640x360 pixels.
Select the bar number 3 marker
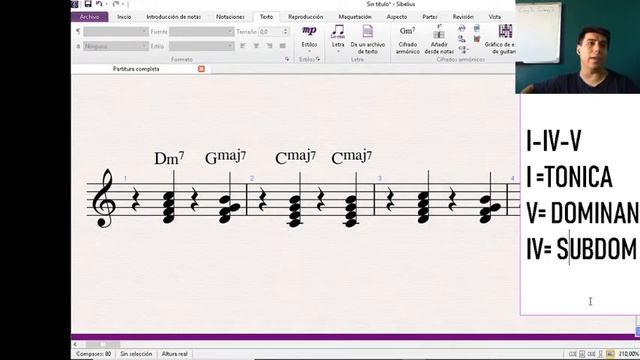380,178
